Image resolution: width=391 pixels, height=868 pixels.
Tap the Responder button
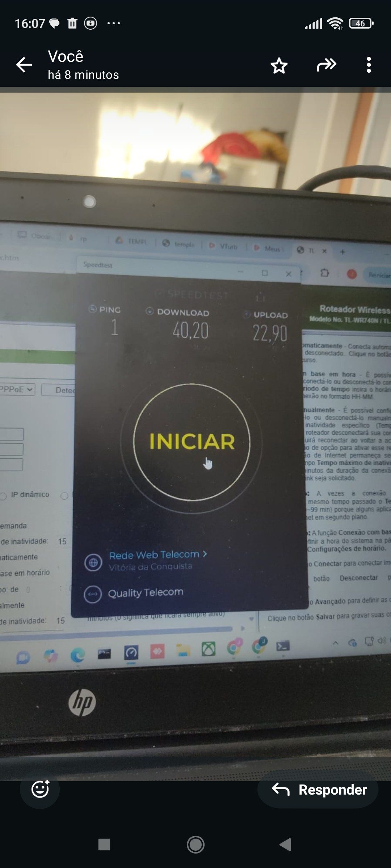click(x=319, y=790)
